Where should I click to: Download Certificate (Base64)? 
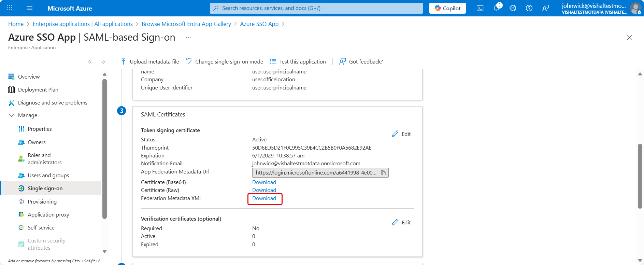(x=264, y=182)
